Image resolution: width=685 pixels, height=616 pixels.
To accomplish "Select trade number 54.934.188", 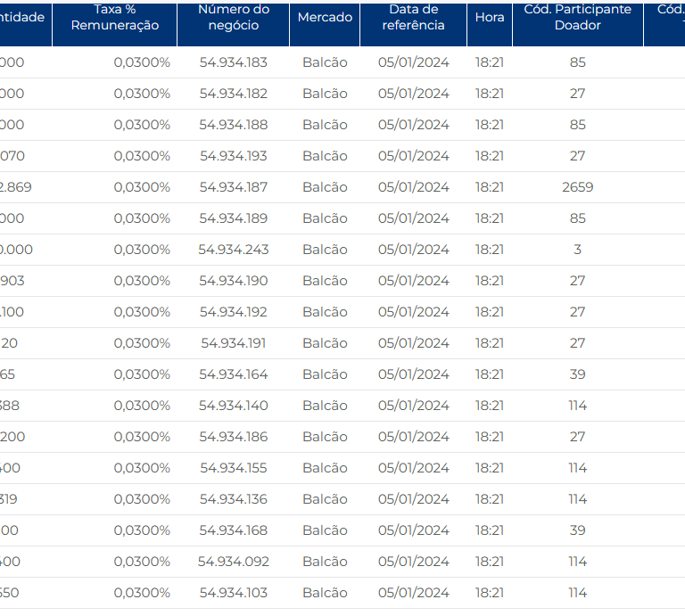I will pyautogui.click(x=234, y=125).
